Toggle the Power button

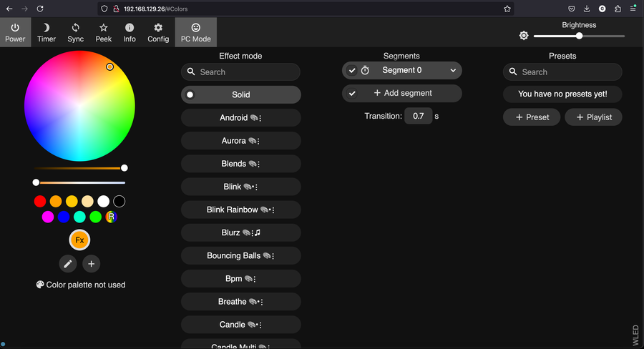point(15,32)
